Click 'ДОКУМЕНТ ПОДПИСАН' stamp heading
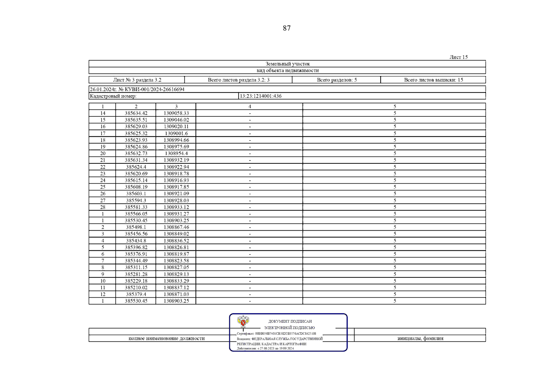 click(x=290, y=321)
